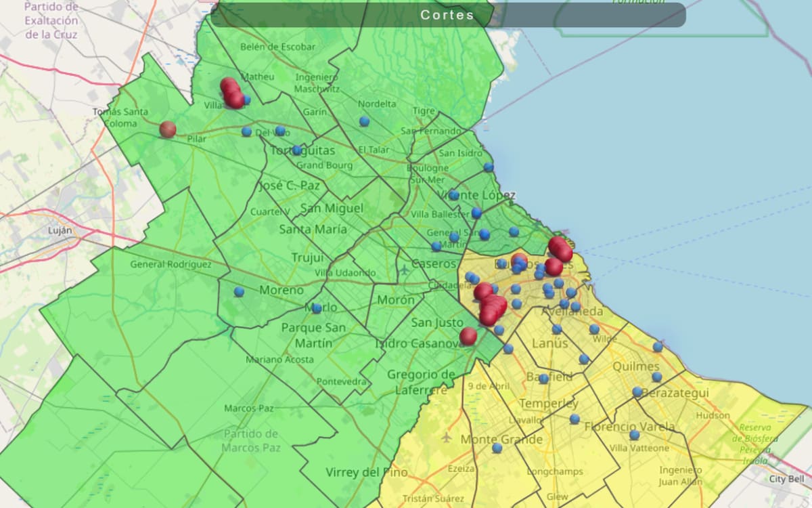Select the blue pin in Berazategui
Screen dimensions: 812x508
pos(636,391)
